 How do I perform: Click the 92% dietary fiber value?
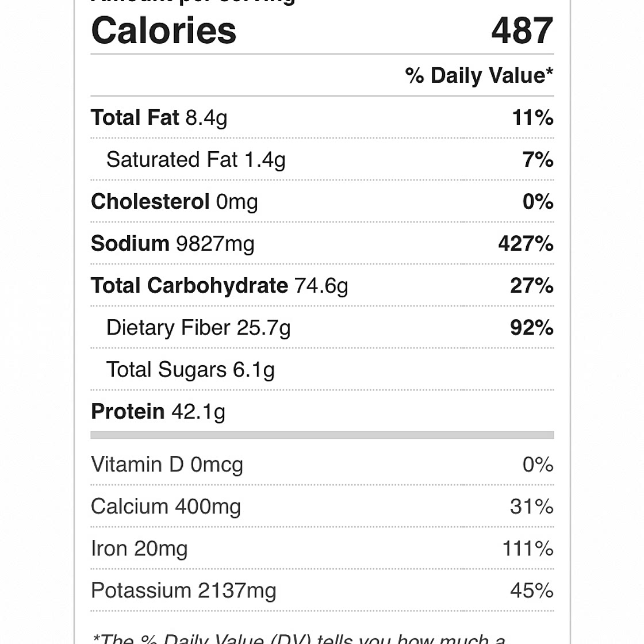tap(532, 328)
